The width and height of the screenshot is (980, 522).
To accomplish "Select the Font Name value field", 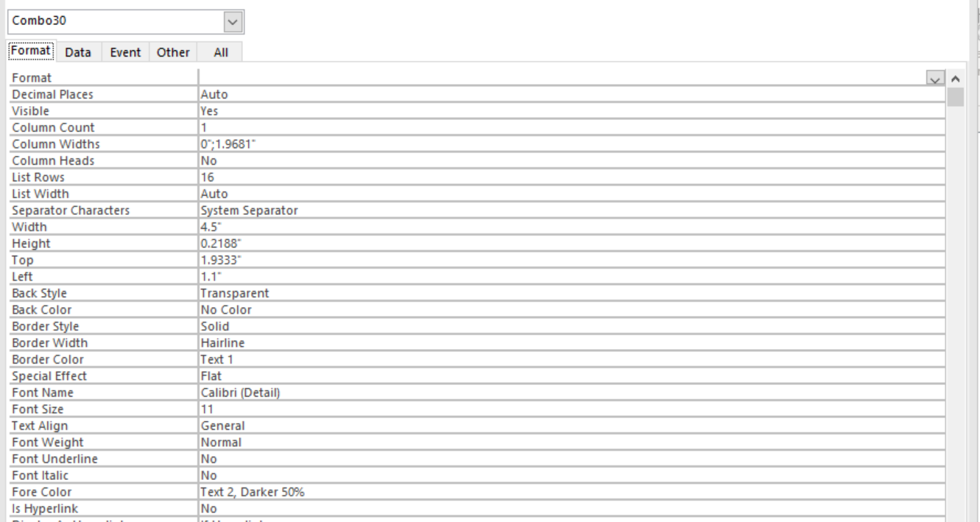I will coord(571,392).
